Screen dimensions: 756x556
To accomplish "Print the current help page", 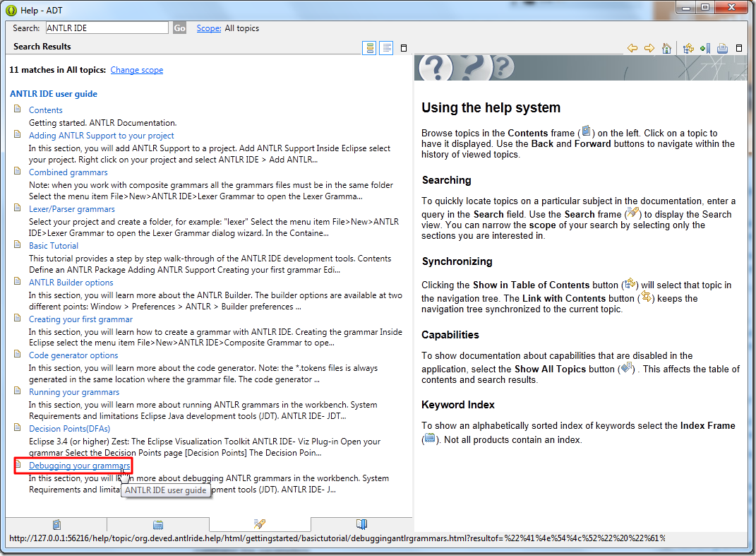I will 722,48.
